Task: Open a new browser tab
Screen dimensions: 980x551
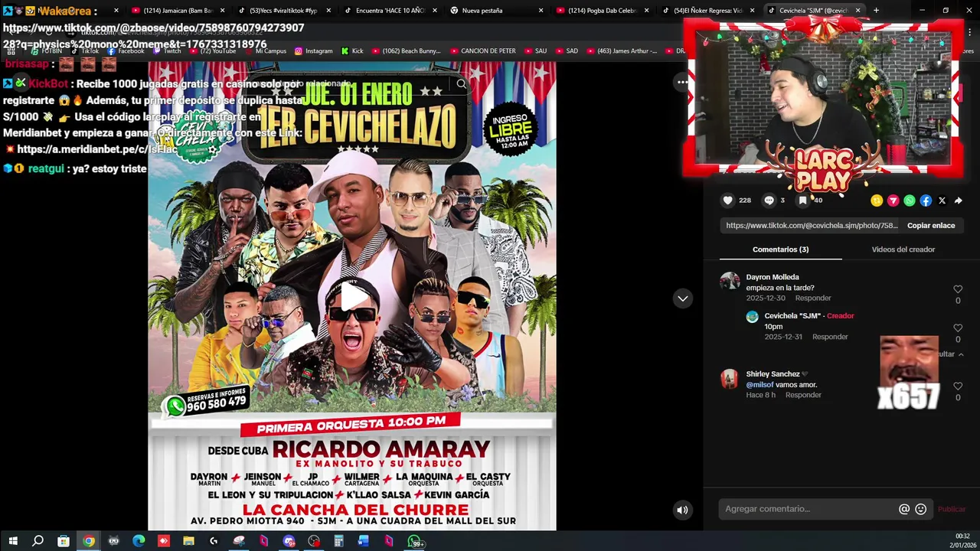Action: (876, 11)
